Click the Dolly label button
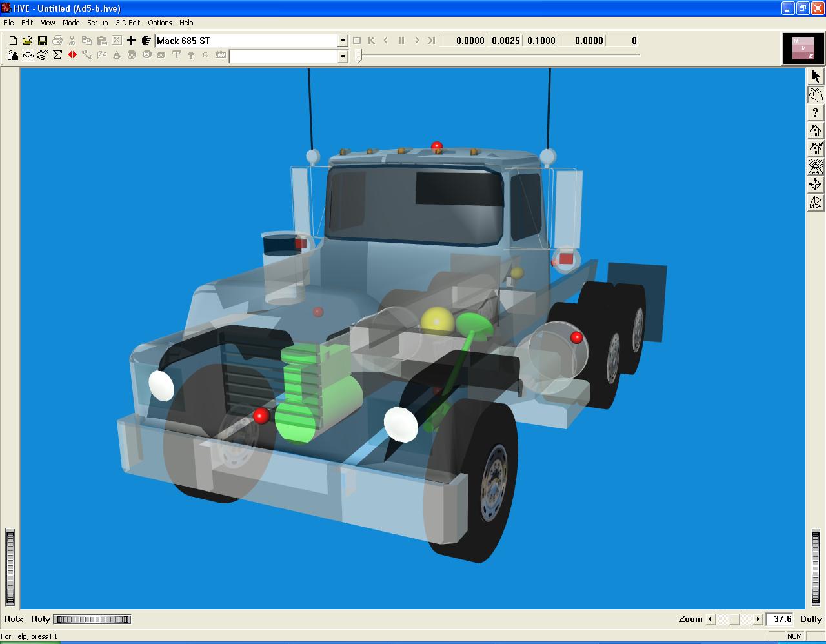826x644 pixels. click(811, 619)
